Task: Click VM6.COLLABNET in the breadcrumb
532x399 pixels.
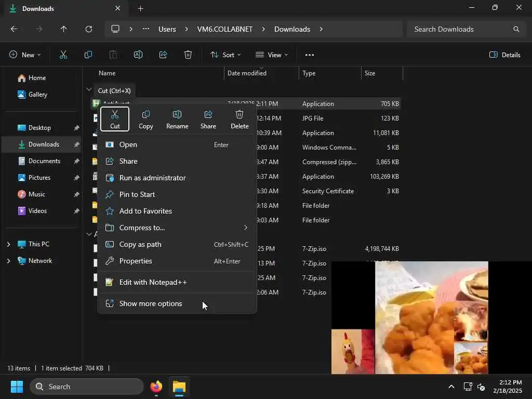Action: (224, 29)
